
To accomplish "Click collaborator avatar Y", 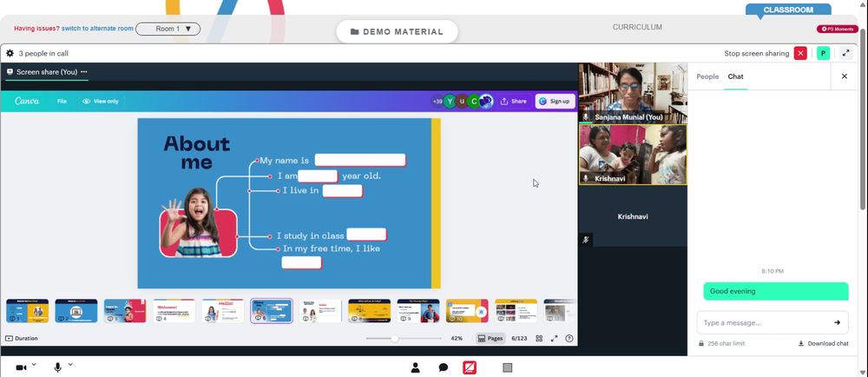I will click(450, 102).
